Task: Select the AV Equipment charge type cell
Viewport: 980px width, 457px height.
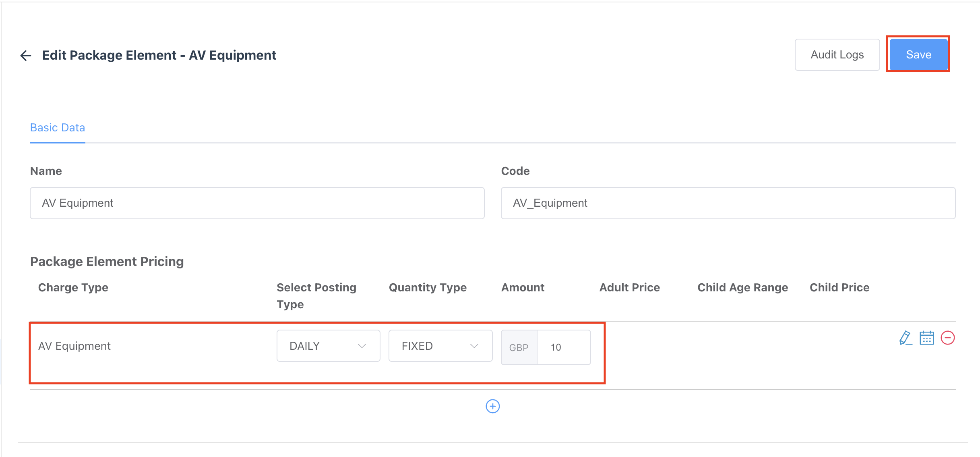Action: pos(74,345)
